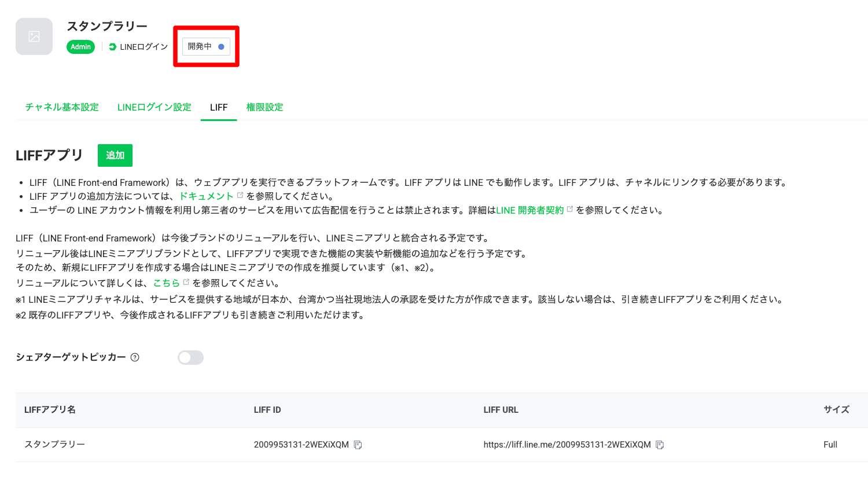
Task: Click external link icon next to こちら
Action: (186, 282)
